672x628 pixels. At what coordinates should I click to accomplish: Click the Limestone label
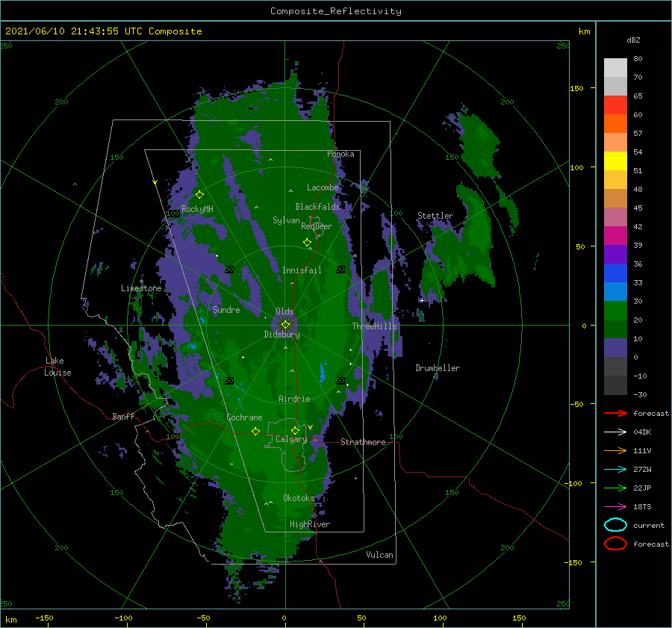pos(141,288)
